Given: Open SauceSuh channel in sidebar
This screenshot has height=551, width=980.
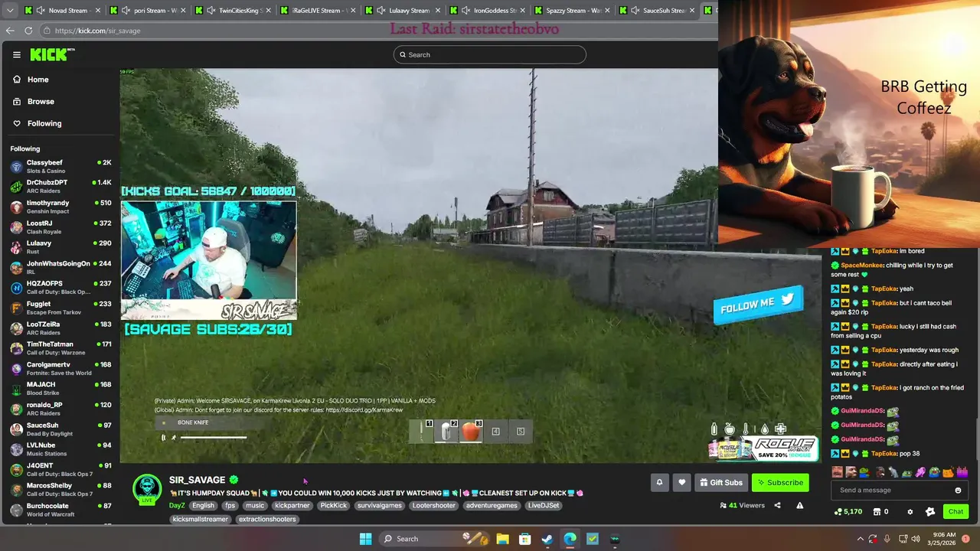Looking at the screenshot, I should 60,429.
